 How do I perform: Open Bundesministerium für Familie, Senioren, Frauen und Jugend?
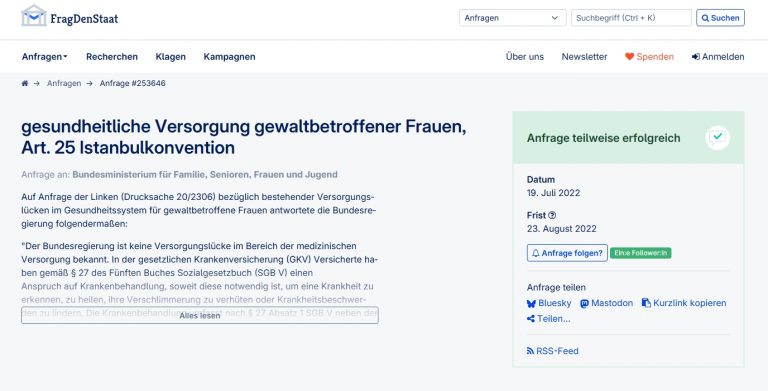point(205,174)
